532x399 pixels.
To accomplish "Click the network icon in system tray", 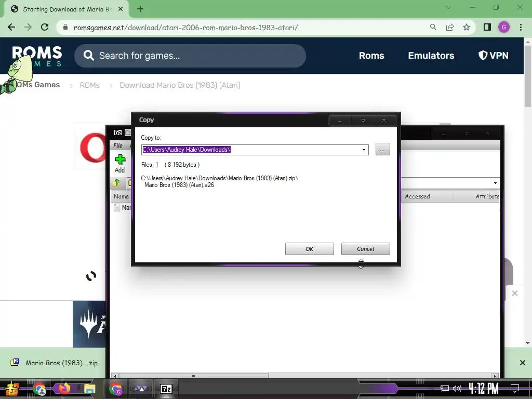I will [444, 389].
